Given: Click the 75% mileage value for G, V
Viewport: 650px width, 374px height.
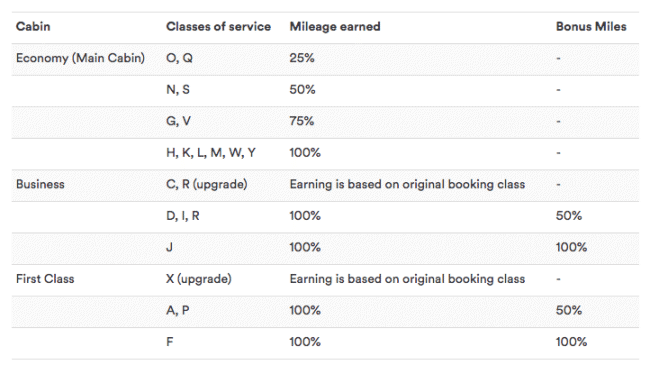Looking at the screenshot, I should click(x=302, y=121).
